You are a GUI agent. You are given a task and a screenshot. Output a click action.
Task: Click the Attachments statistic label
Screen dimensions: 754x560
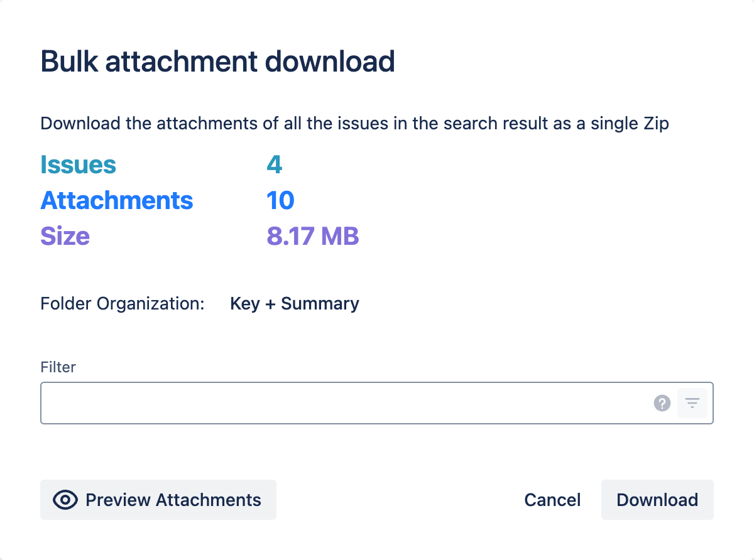[117, 200]
